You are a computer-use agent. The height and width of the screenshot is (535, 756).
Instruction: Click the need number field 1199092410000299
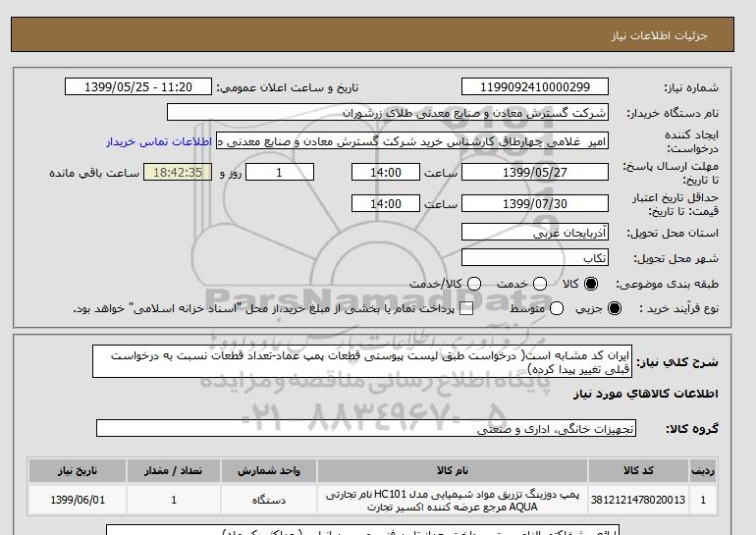(x=535, y=86)
